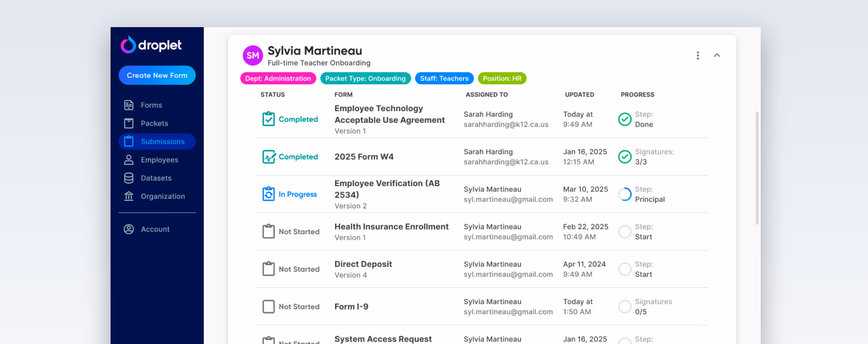868x344 pixels.
Task: Click the Employees person icon
Action: (x=129, y=159)
